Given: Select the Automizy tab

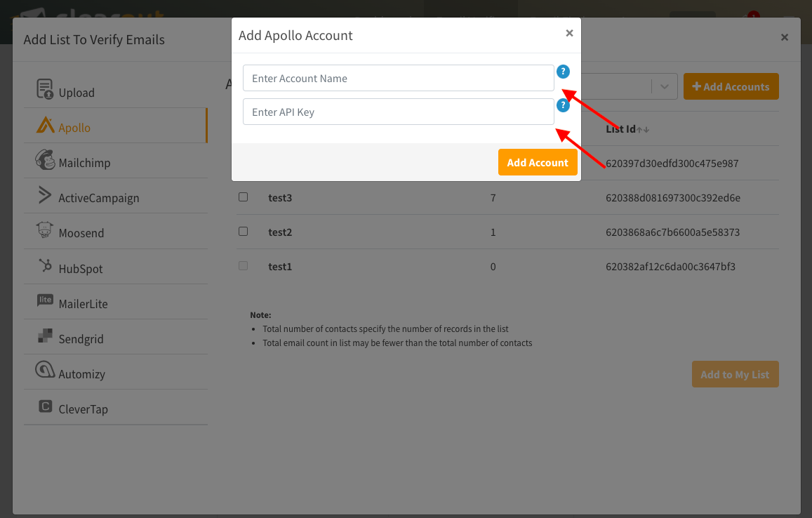Looking at the screenshot, I should click(116, 373).
